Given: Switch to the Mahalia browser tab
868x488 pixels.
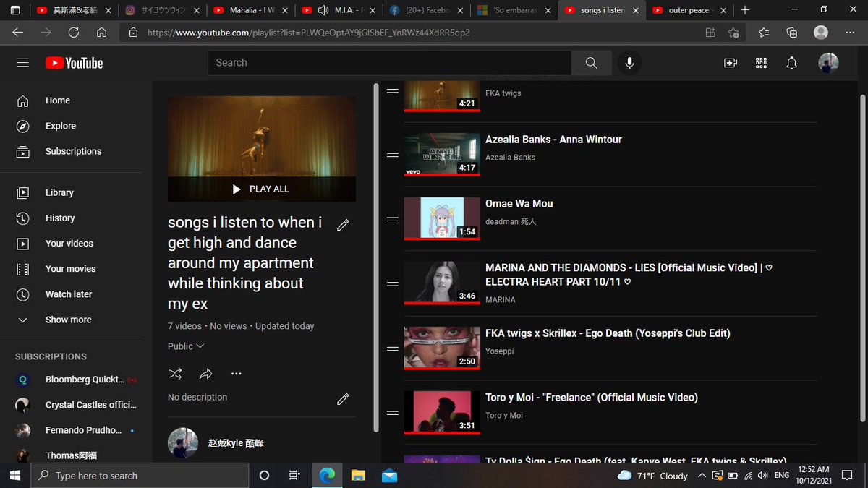Looking at the screenshot, I should (x=250, y=10).
